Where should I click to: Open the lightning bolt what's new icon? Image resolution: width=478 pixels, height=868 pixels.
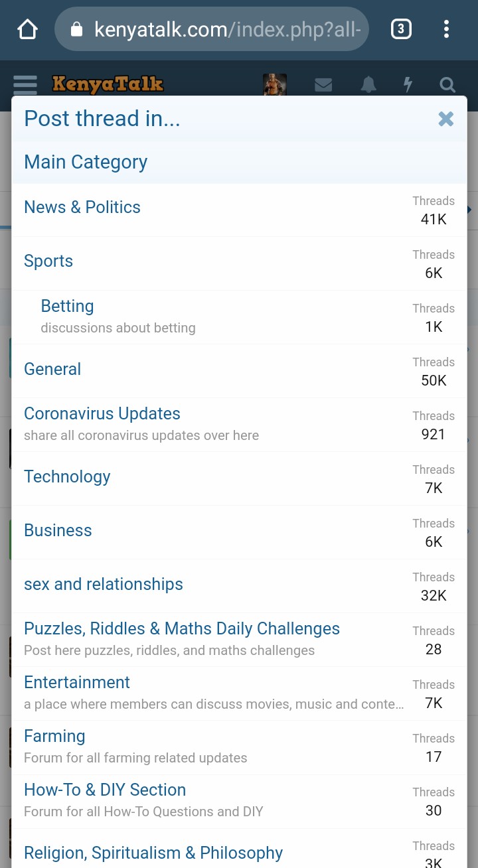tap(408, 84)
